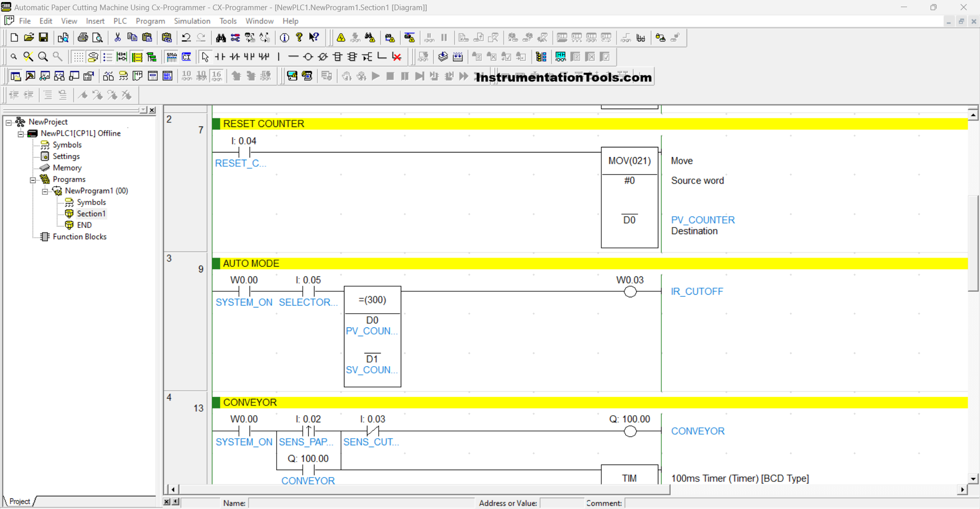
Task: Select the MOV(021) instruction block
Action: point(630,198)
